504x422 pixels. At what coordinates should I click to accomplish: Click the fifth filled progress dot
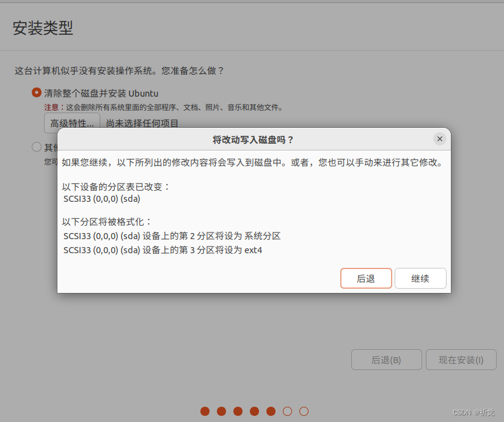point(271,412)
